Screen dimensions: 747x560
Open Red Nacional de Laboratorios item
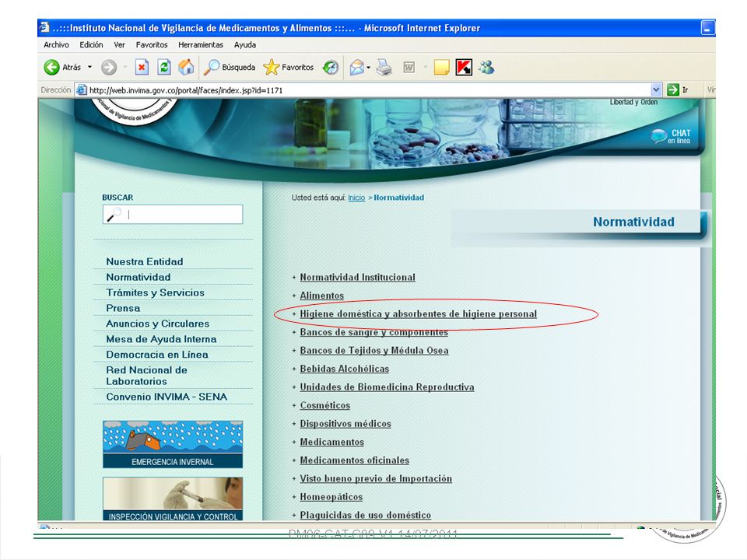147,376
